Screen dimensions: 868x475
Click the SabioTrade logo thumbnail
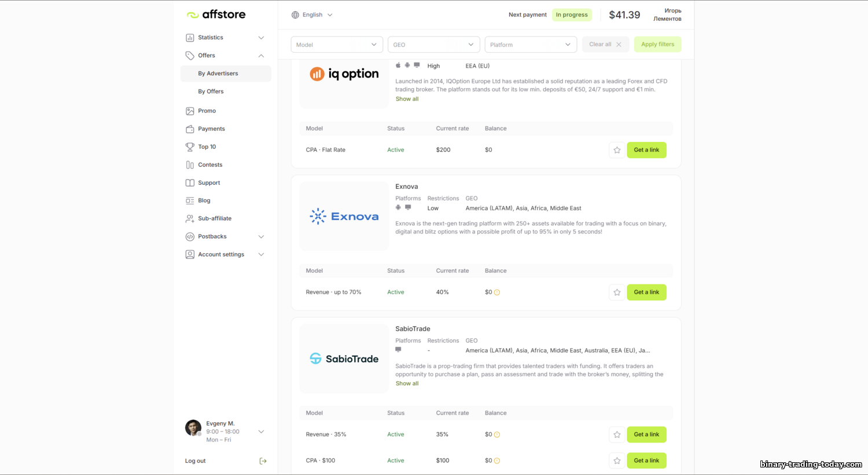(x=344, y=359)
